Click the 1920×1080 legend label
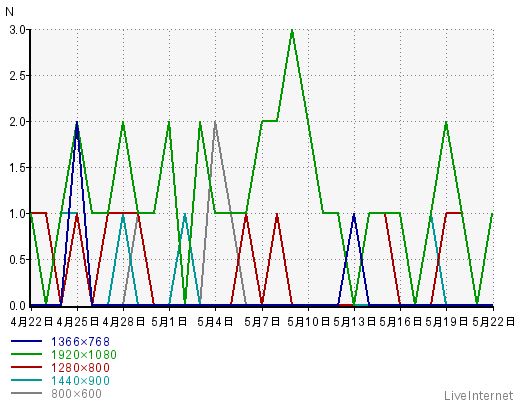The width and height of the screenshot is (520, 405). point(84,355)
